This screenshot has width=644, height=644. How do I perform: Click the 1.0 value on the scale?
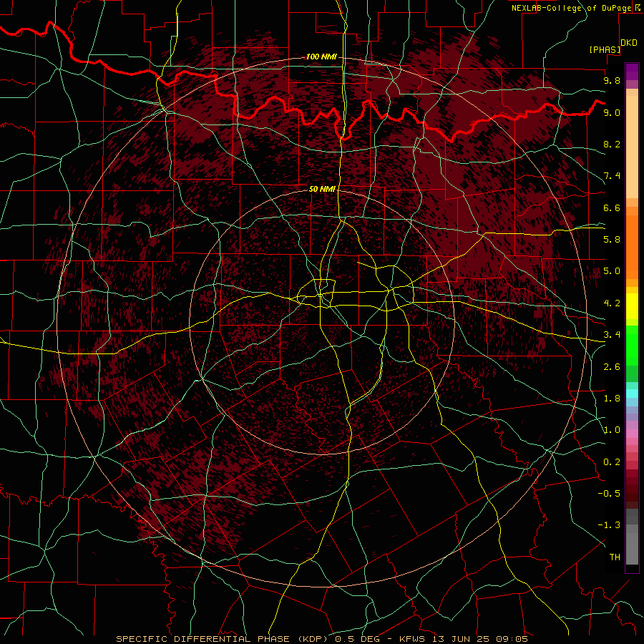pos(612,430)
